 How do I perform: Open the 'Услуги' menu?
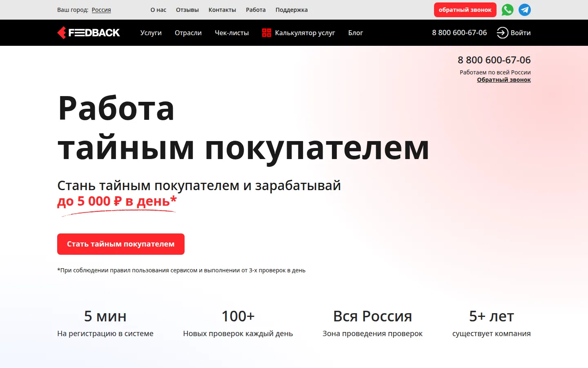(x=151, y=33)
